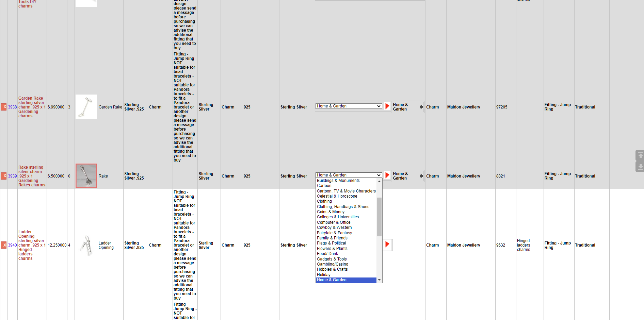Open the Garden Rake charm thumbnail
Screen dimensions: 644x320
point(86,107)
